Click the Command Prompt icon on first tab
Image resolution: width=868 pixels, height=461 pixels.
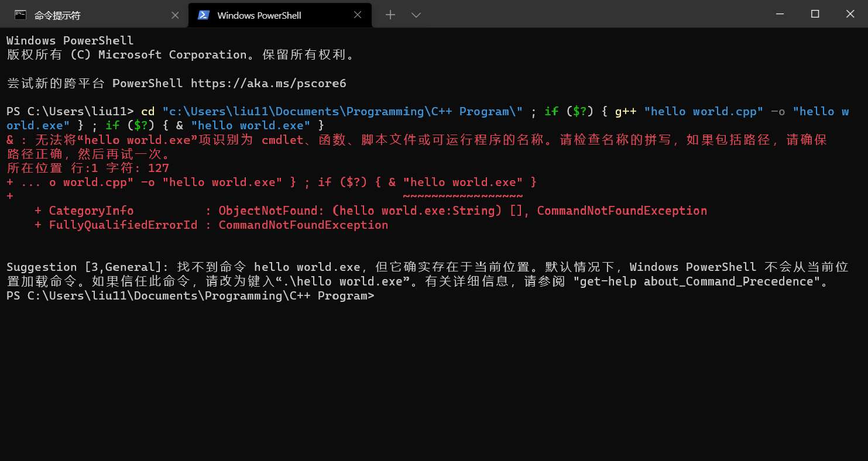[20, 15]
